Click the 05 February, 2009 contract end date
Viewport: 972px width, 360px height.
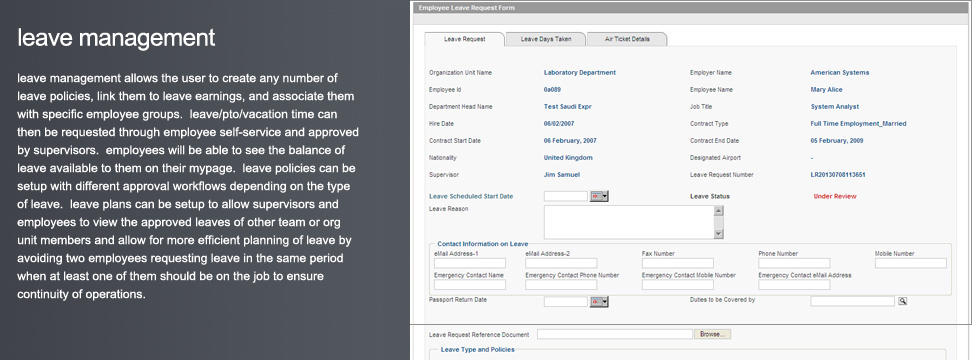[836, 141]
